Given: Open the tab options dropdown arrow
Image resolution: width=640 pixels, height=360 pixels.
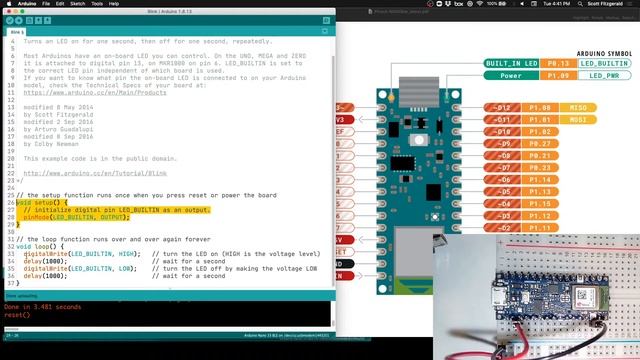Looking at the screenshot, I should pyautogui.click(x=325, y=31).
